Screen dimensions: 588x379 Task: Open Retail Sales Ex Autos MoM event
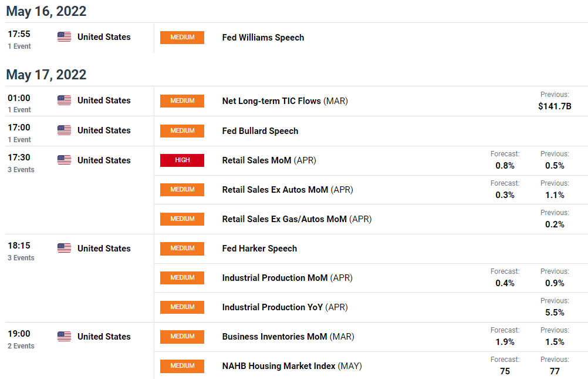[288, 190]
